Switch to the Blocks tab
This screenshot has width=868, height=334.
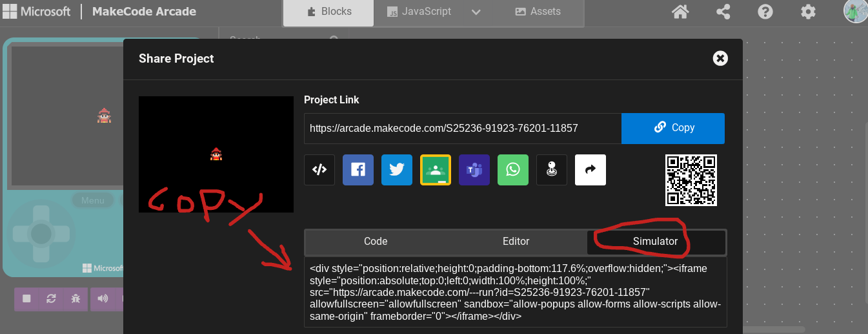coord(328,12)
